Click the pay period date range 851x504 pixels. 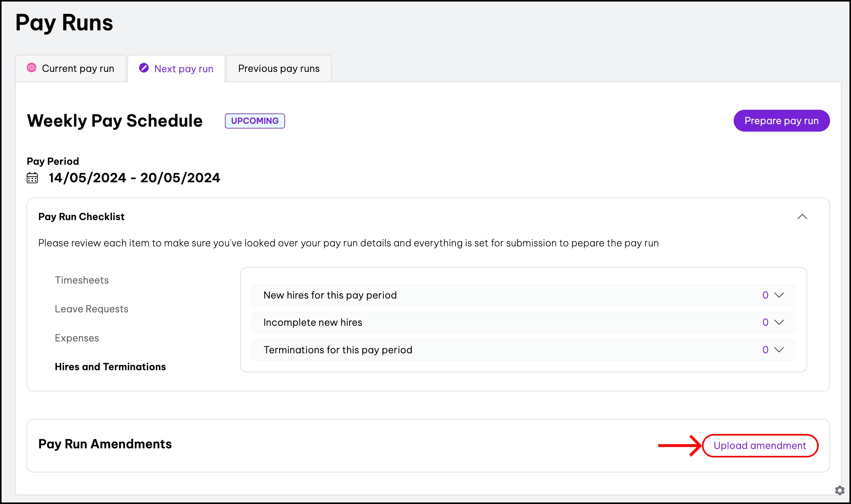(x=134, y=178)
